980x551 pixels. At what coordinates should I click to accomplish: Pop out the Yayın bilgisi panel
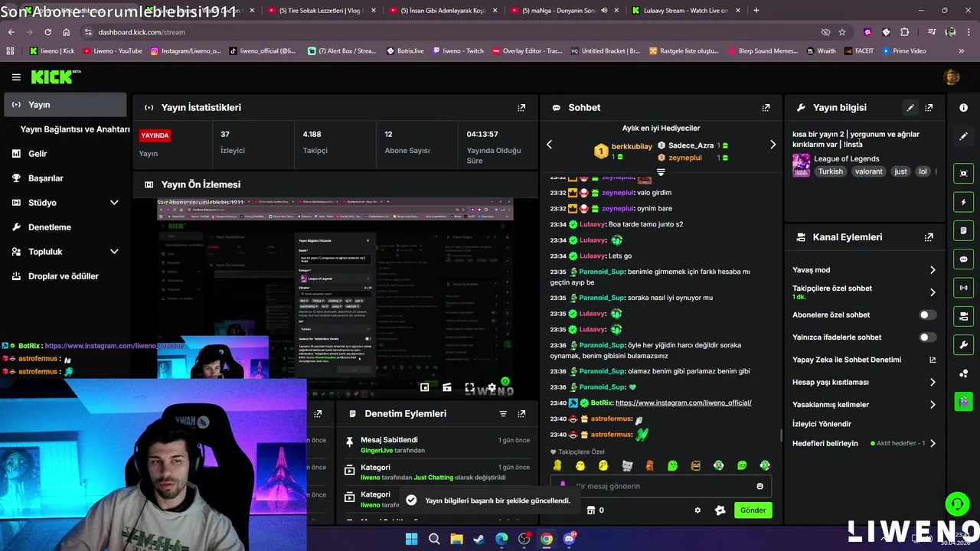(929, 108)
